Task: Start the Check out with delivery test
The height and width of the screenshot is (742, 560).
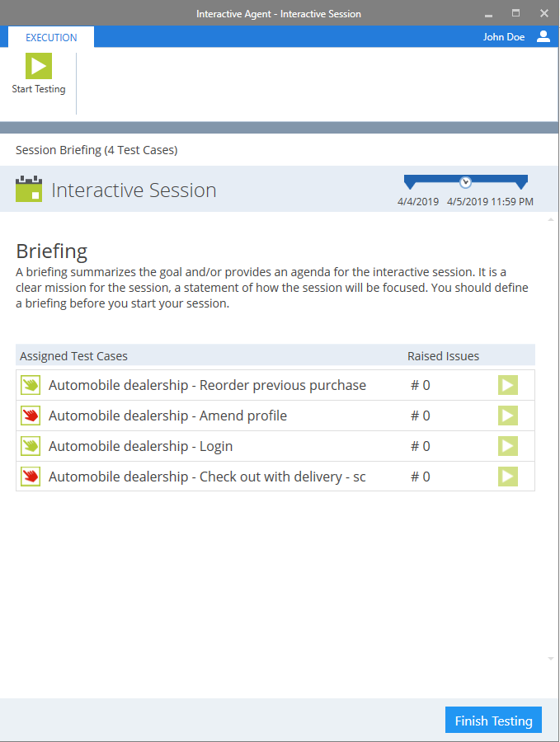Action: point(507,477)
